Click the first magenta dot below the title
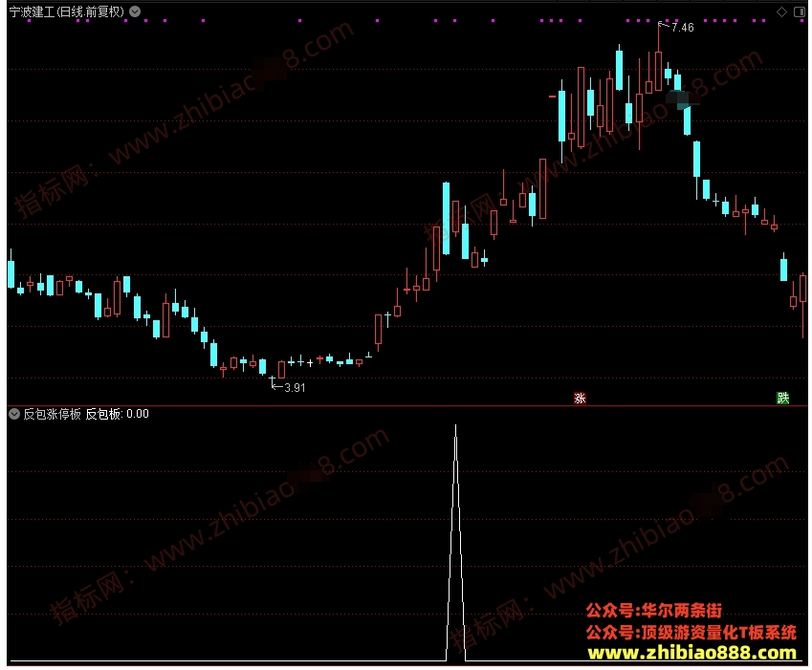This screenshot has height=670, width=812. tap(29, 21)
